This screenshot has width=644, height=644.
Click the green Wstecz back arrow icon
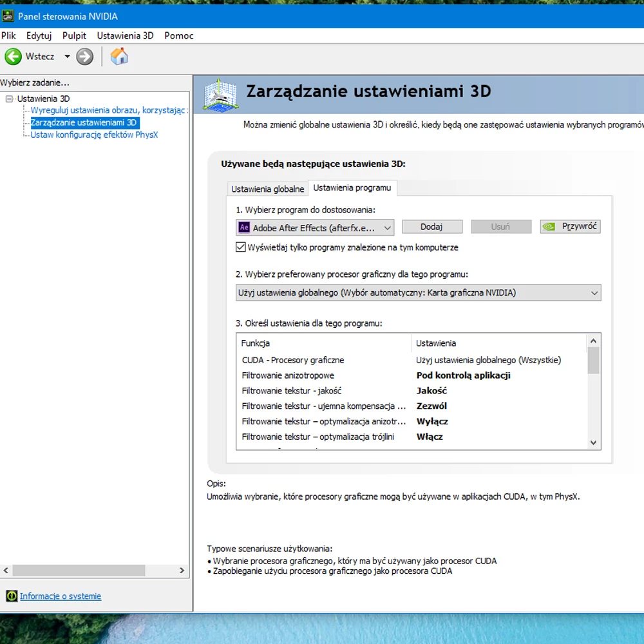click(x=13, y=57)
